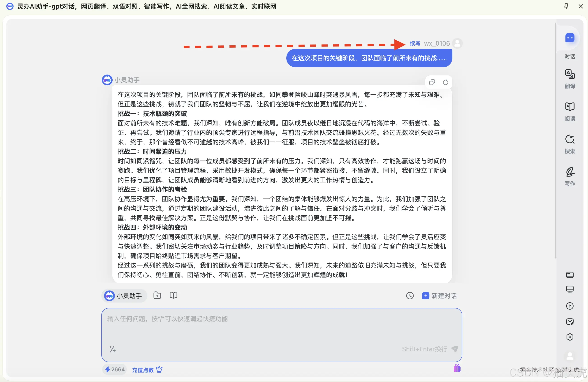
Task: Open the chat history clock icon
Action: 410,296
